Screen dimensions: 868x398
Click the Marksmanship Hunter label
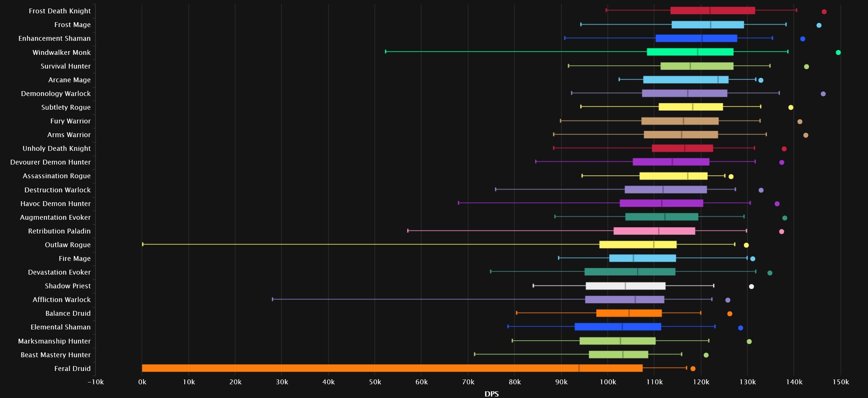tap(55, 341)
